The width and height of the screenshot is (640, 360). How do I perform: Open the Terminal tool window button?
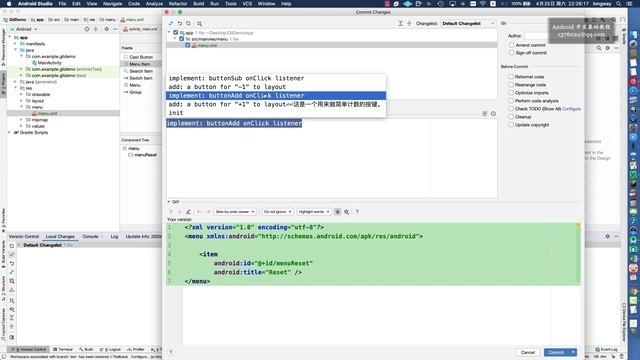63,349
